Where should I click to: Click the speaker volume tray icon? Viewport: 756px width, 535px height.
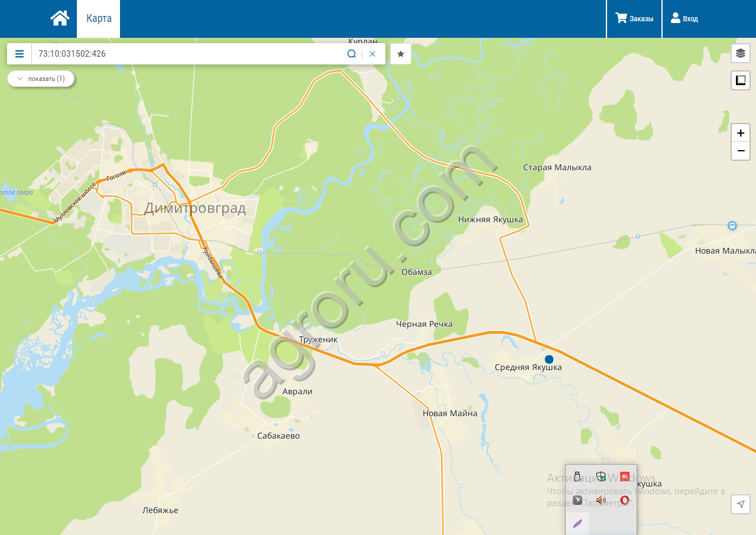[601, 500]
